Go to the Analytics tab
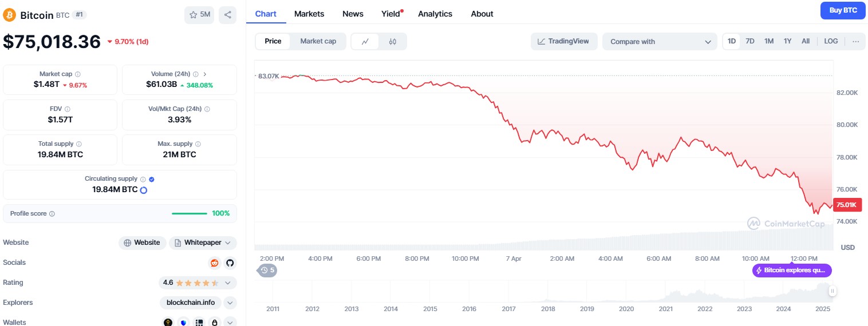This screenshot has width=868, height=326. pos(435,14)
